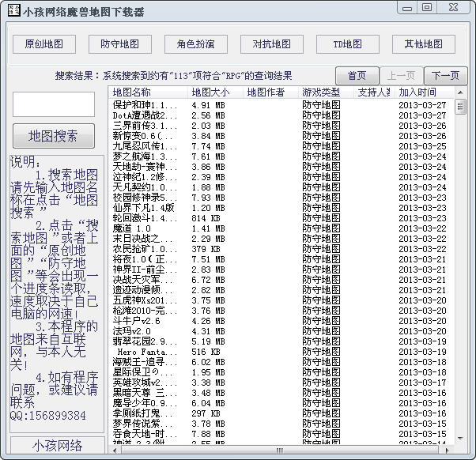Show the 对抗地图 category
This screenshot has height=460, width=476.
pos(272,44)
